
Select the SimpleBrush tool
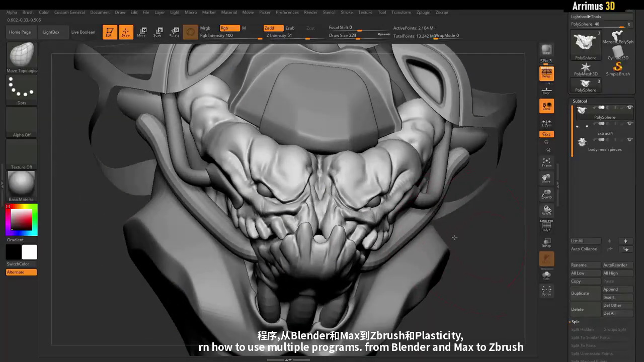click(x=618, y=69)
